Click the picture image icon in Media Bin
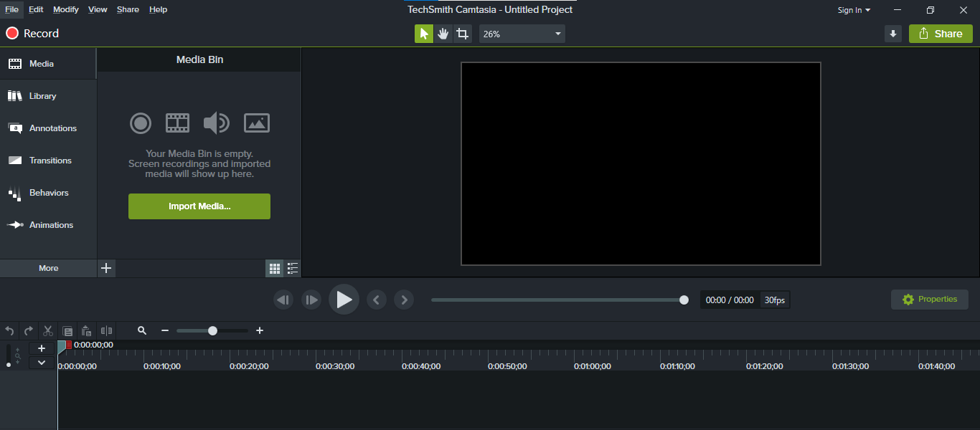Image resolution: width=980 pixels, height=430 pixels. click(x=257, y=123)
